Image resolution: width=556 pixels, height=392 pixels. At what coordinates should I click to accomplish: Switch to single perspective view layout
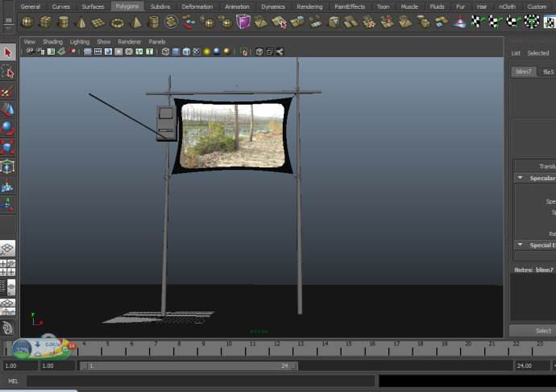(8, 249)
